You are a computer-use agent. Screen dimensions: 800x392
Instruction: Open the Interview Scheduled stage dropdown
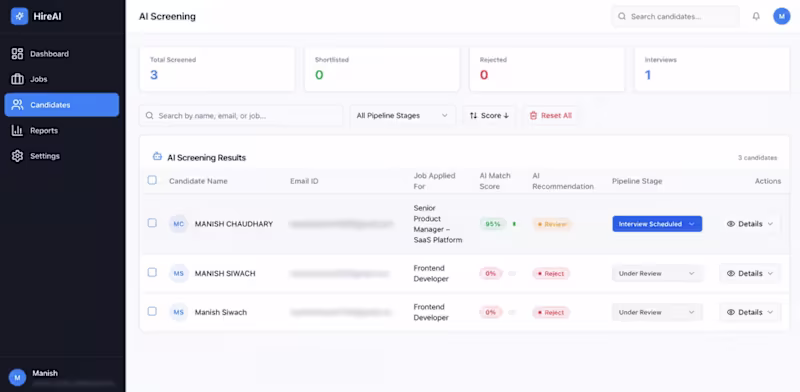coord(657,224)
